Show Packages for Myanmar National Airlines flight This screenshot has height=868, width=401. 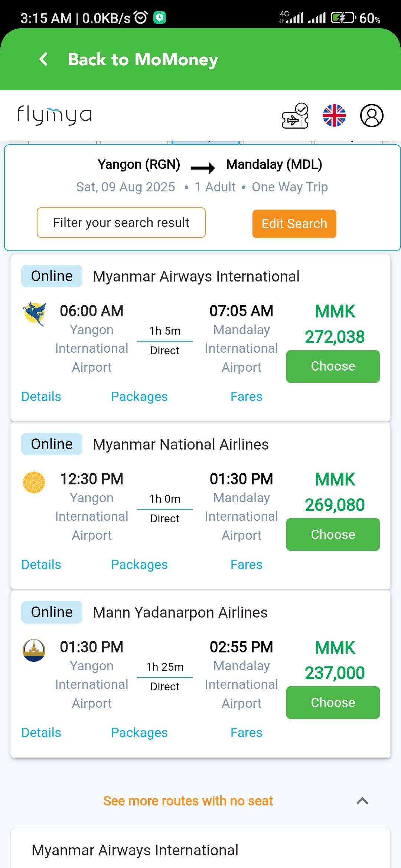tap(139, 565)
